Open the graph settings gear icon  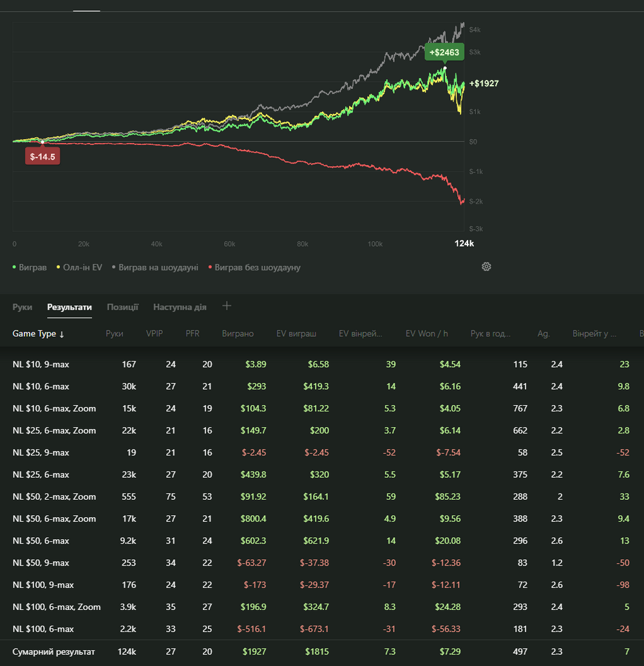[486, 267]
